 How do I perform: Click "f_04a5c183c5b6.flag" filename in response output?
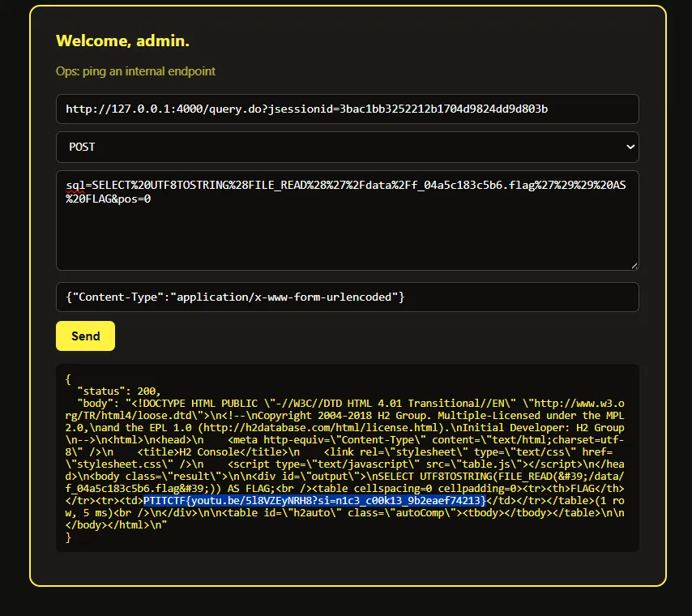[121, 489]
